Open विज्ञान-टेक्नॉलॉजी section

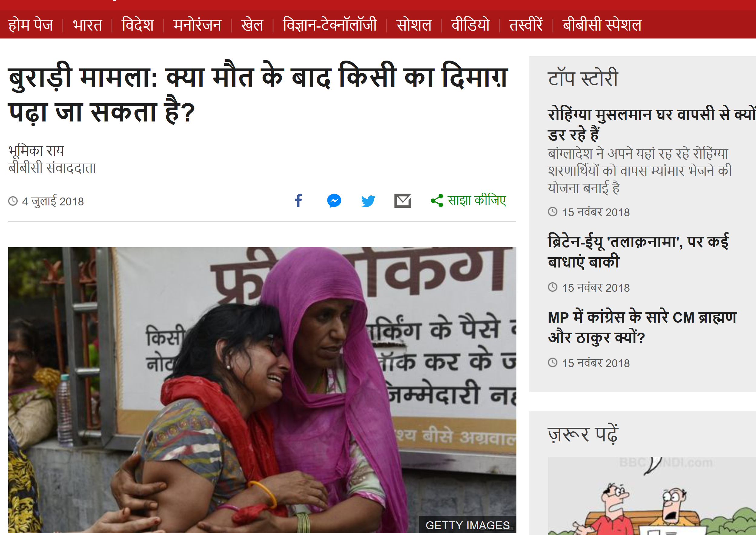click(330, 25)
